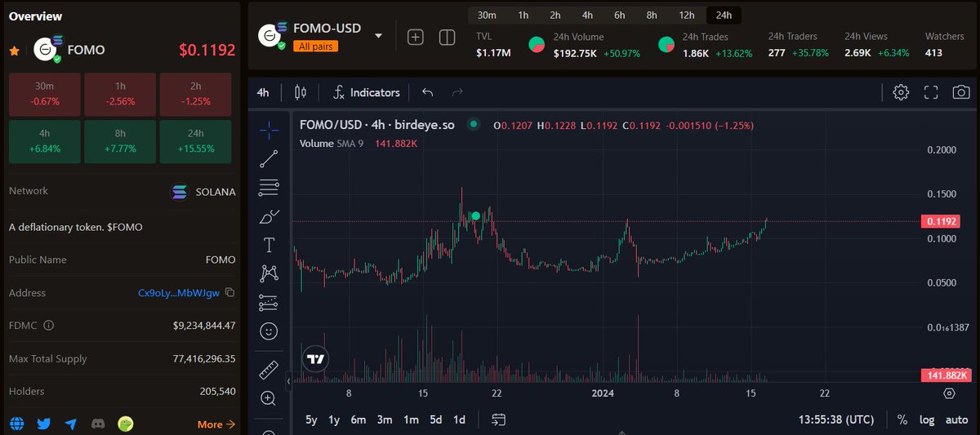Open the FOMO Discord server

click(x=98, y=424)
